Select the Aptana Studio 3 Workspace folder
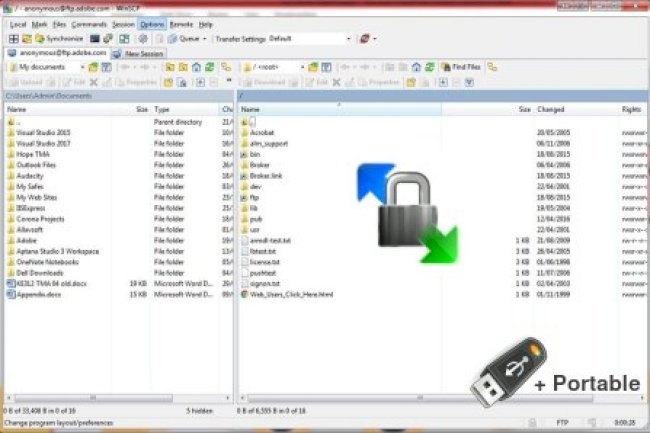The image size is (650, 433). (x=58, y=251)
